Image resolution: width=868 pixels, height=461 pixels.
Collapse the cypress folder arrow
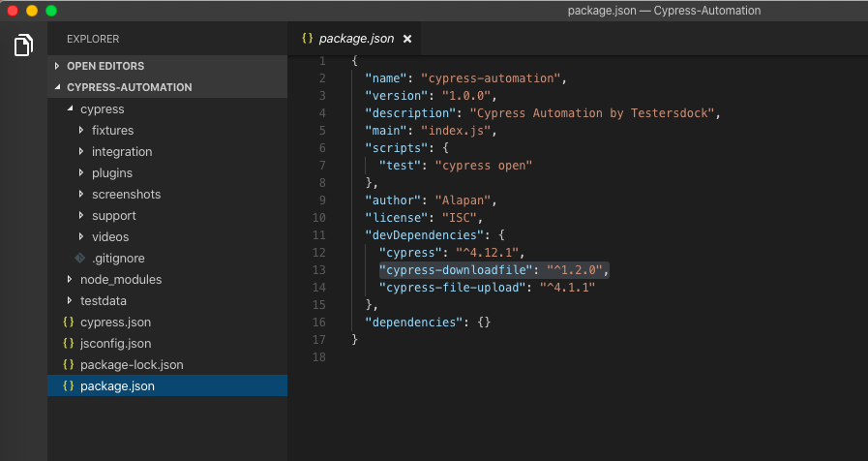pyautogui.click(x=71, y=108)
